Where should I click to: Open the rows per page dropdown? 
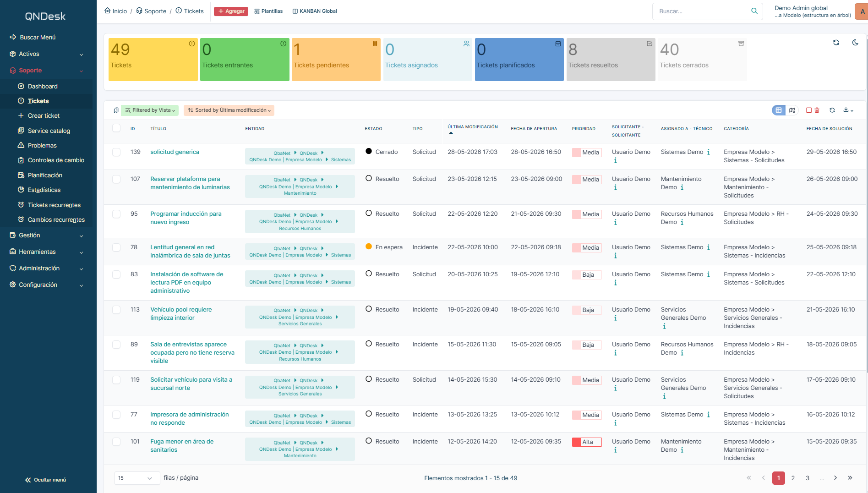click(137, 478)
